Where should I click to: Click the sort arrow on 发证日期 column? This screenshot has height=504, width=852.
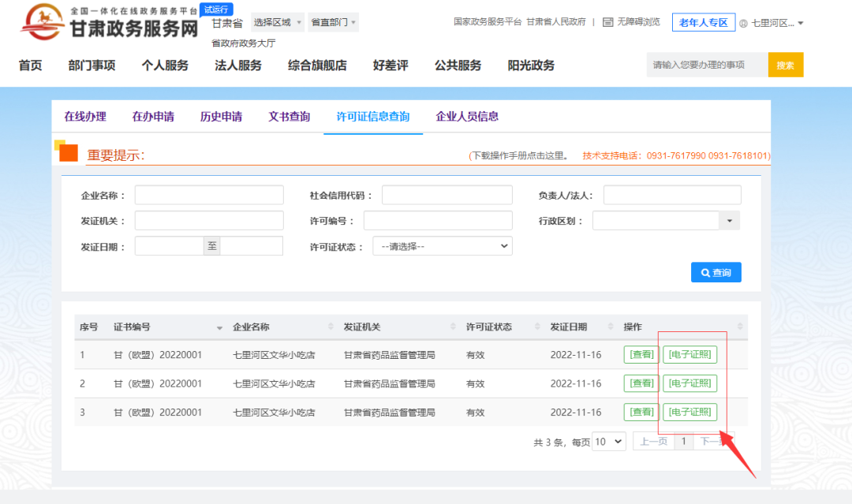pos(611,327)
